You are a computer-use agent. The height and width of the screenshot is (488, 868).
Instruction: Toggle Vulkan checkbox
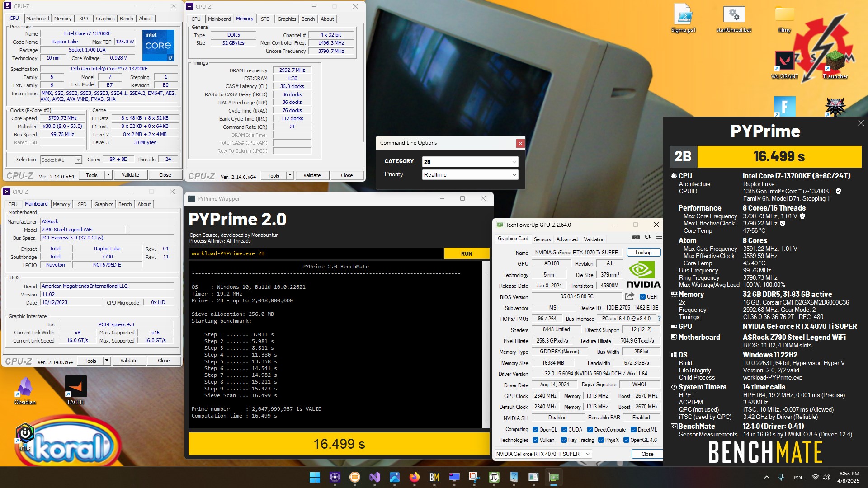535,440
